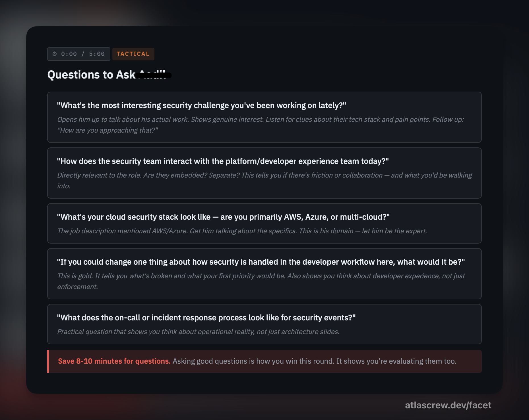
Task: Click the blacked-out redacted name
Action: tap(154, 75)
